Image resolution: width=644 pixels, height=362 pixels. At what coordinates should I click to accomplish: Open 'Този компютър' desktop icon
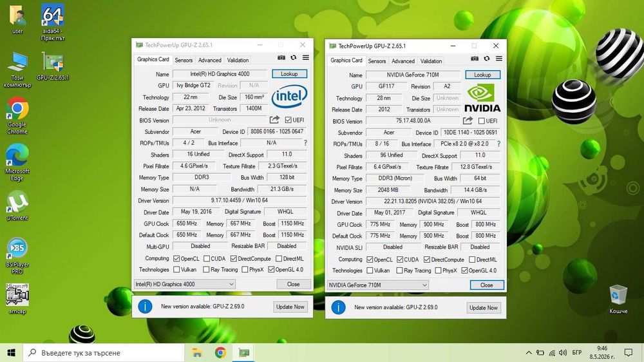(x=17, y=70)
